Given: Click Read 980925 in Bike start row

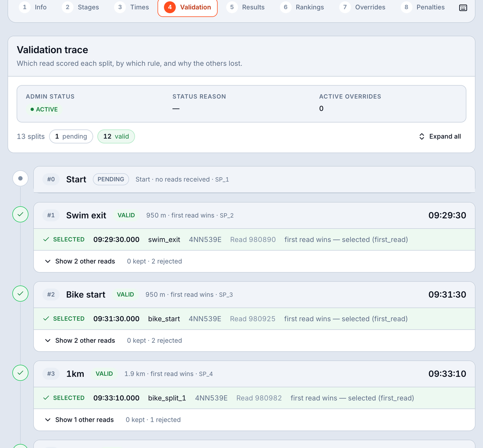Looking at the screenshot, I should pos(253,319).
